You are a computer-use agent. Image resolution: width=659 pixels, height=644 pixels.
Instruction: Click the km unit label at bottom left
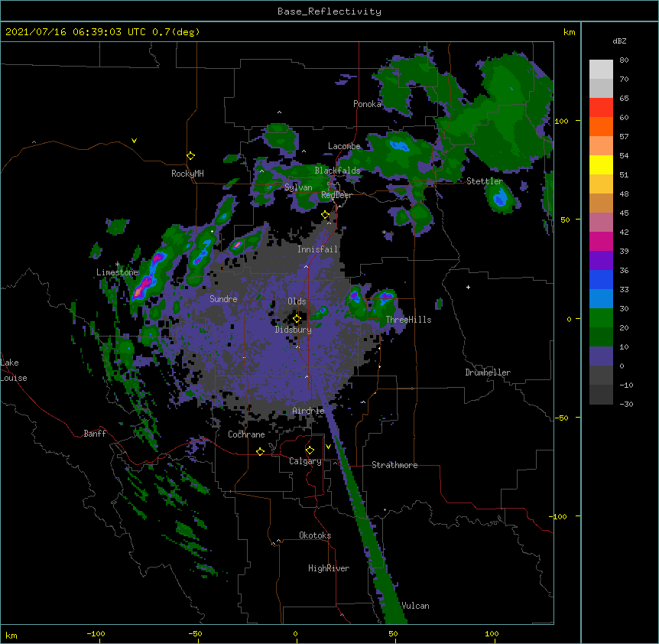click(x=11, y=636)
